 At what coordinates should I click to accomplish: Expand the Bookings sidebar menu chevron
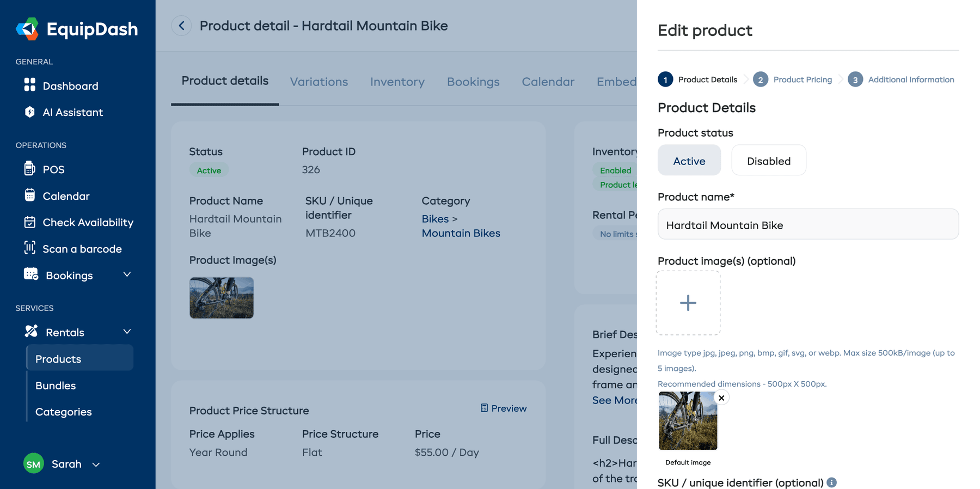127,274
